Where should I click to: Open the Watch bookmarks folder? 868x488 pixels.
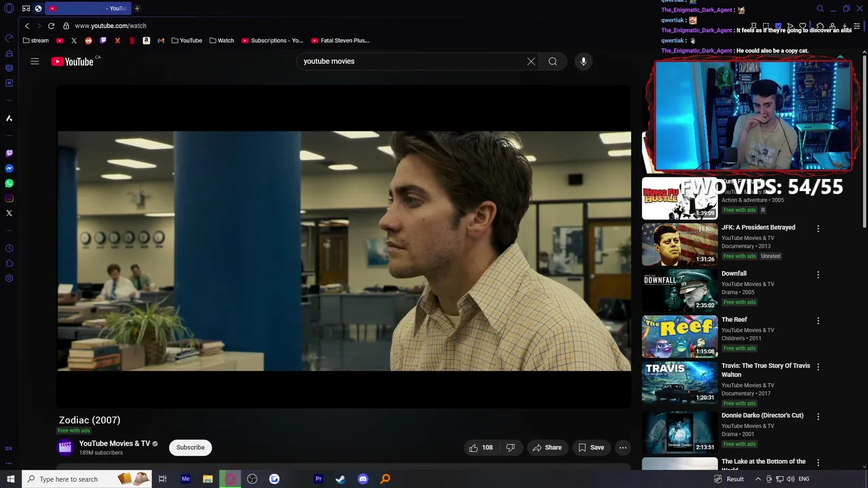click(221, 41)
